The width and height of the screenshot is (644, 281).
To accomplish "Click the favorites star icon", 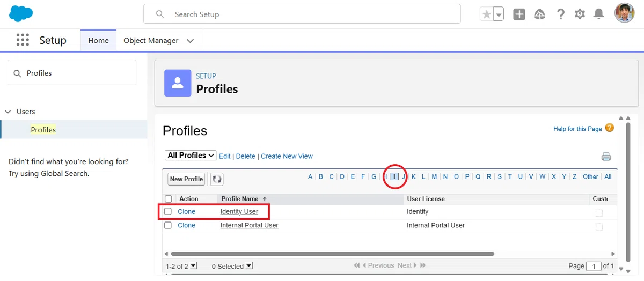I will coord(487,14).
